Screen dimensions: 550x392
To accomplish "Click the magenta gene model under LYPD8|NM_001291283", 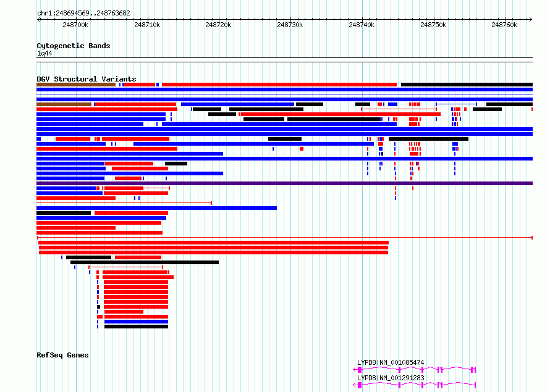I will tap(414, 385).
